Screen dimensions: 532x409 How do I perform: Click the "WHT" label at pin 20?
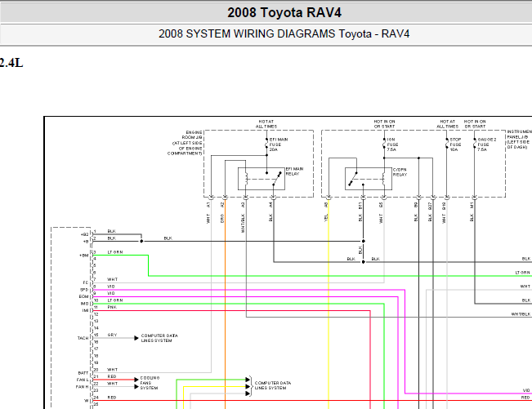(x=112, y=370)
